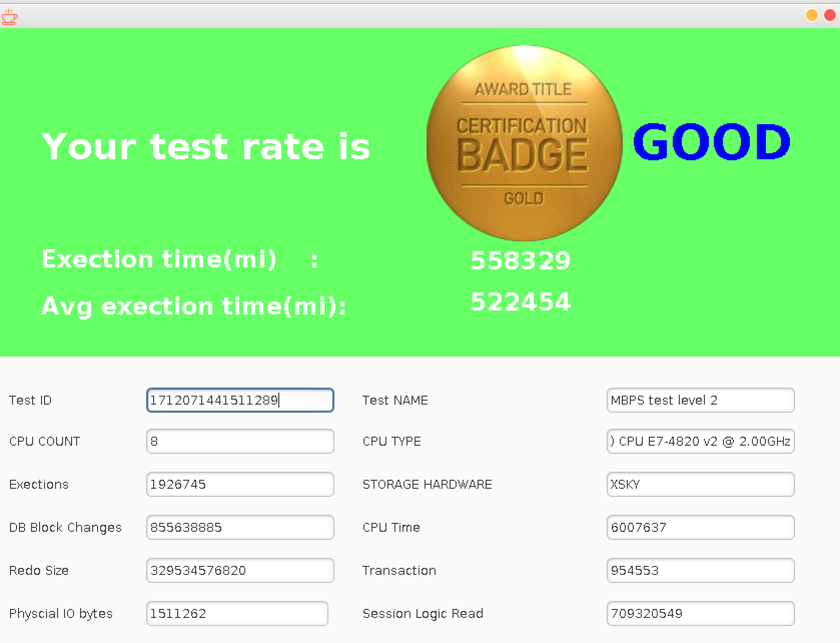
Task: Click the CPU Time field 6007637
Action: [701, 527]
